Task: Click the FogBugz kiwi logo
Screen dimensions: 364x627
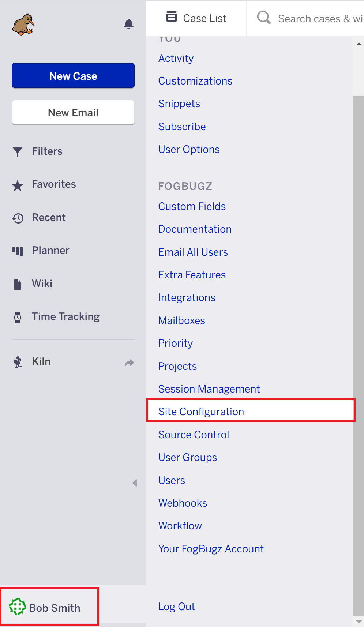Action: point(23,25)
